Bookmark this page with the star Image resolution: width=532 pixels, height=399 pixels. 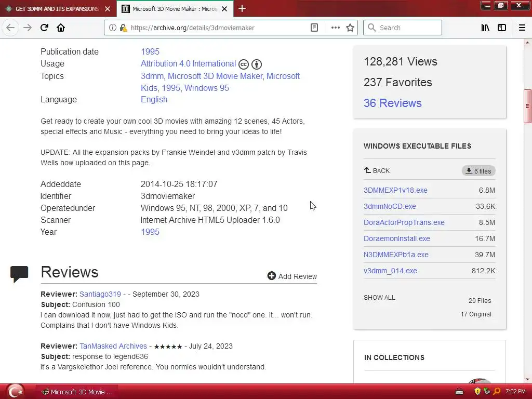coord(350,28)
